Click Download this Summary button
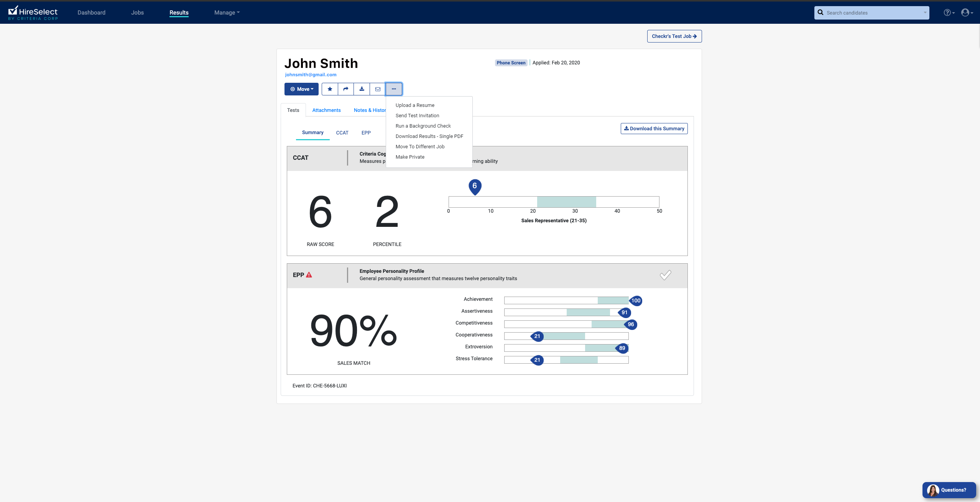980x502 pixels. coord(654,128)
